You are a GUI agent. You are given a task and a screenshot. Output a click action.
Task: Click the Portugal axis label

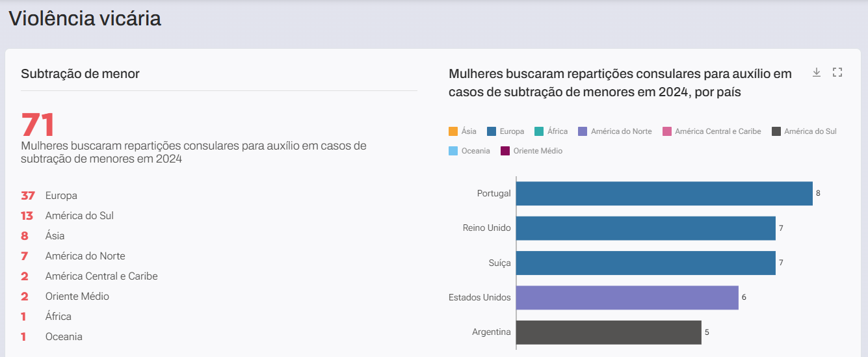click(493, 193)
